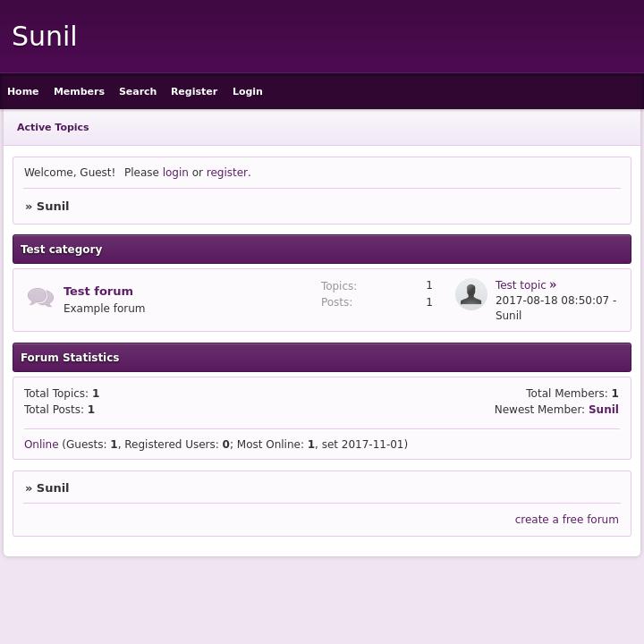This screenshot has height=644, width=644.
Task: Click the top Sunil breadcrumb link
Action: [x=53, y=207]
